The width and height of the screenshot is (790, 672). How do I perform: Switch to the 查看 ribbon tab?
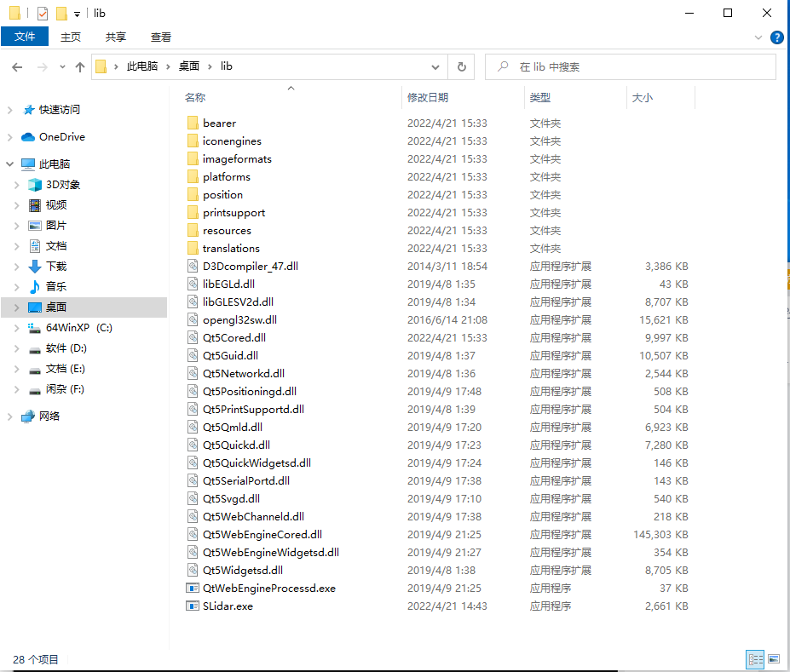coord(160,37)
